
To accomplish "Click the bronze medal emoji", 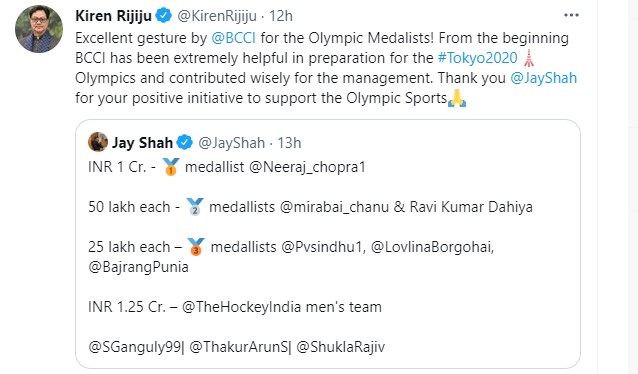I will pos(196,247).
